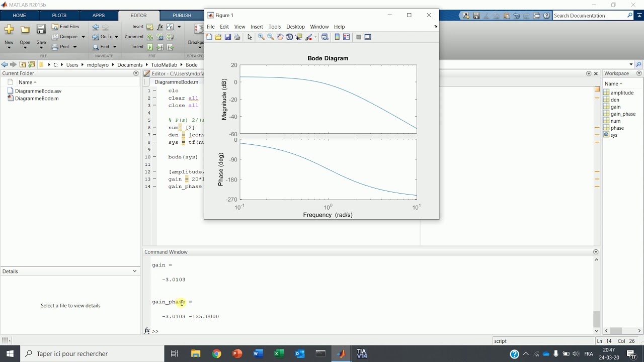Click the Uncomment icon
This screenshot has height=362, width=644.
click(160, 37)
